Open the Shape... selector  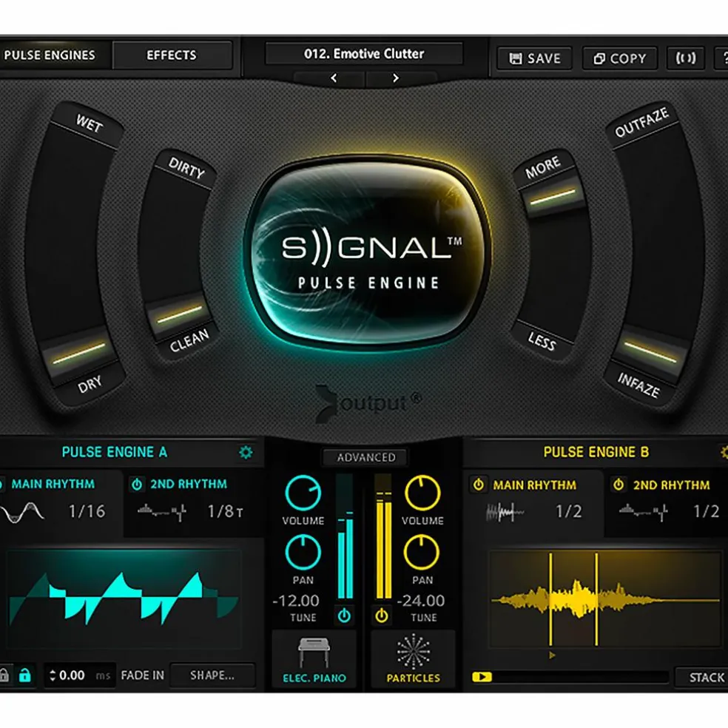pyautogui.click(x=212, y=675)
